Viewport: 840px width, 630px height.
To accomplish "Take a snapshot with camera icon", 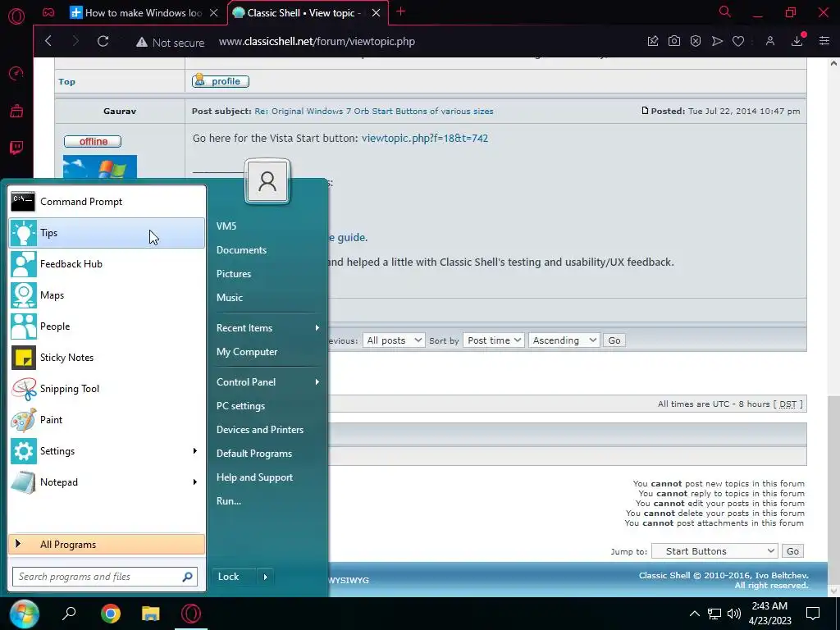I will coord(674,41).
